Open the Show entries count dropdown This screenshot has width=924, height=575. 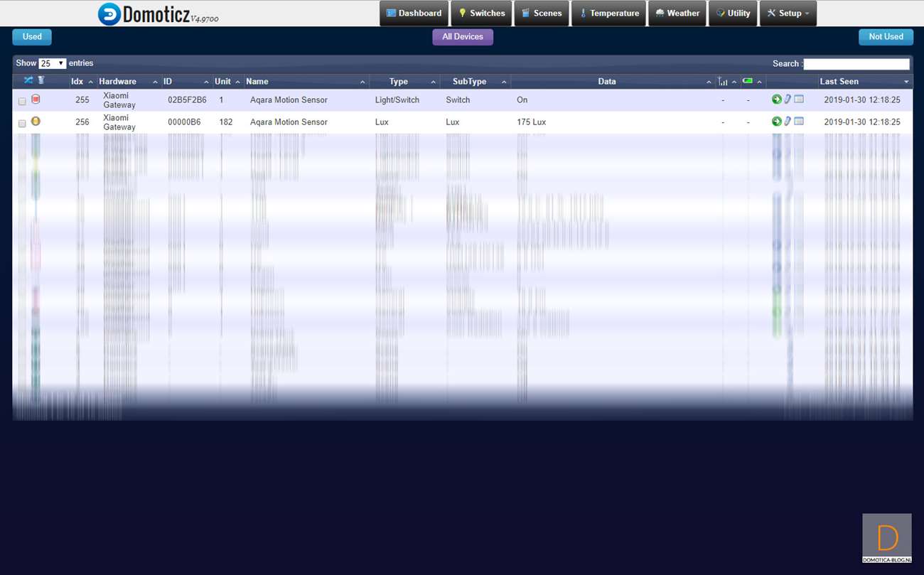pyautogui.click(x=52, y=63)
